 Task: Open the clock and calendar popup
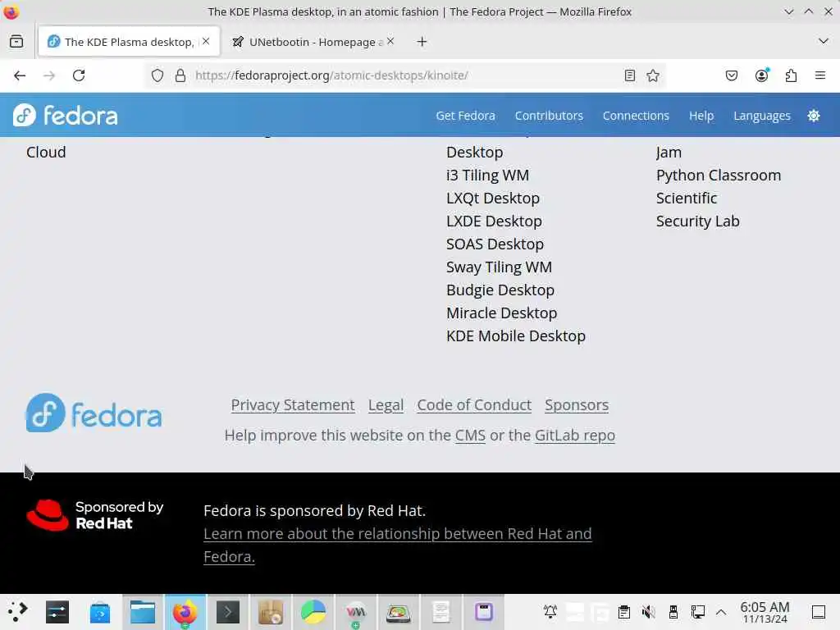tap(765, 612)
